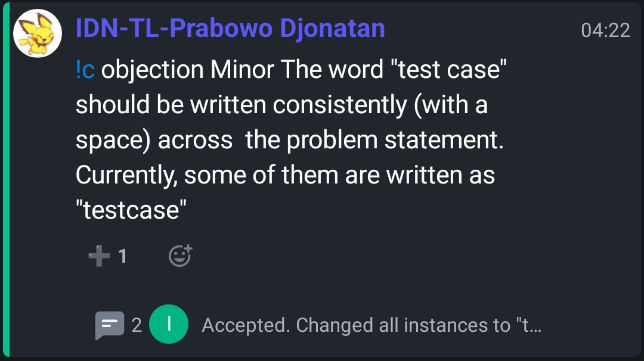Open the add reaction emoji picker
This screenshot has width=644, height=361.
tap(180, 256)
